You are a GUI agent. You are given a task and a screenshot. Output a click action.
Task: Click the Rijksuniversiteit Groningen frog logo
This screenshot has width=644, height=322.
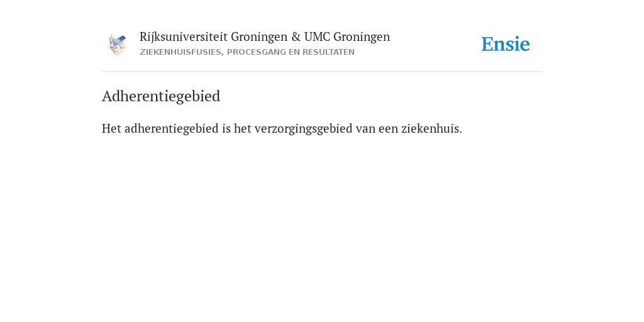pos(117,45)
